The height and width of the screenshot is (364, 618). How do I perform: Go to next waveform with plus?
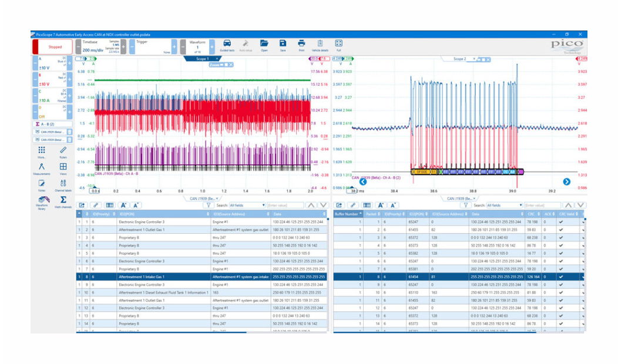coord(212,47)
